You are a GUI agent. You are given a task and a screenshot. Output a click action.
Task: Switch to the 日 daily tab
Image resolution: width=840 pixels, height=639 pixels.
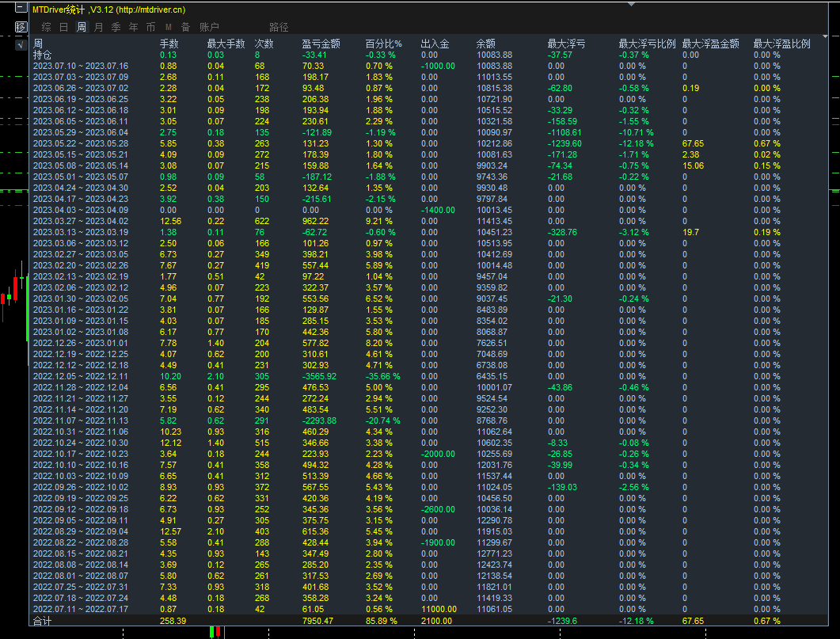click(x=64, y=27)
